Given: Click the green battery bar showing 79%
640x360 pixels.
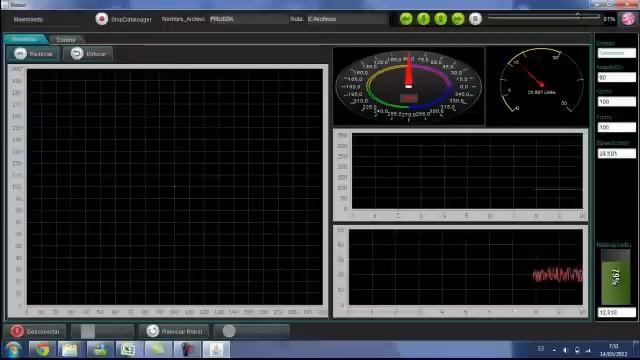Looking at the screenshot, I should coord(616,278).
